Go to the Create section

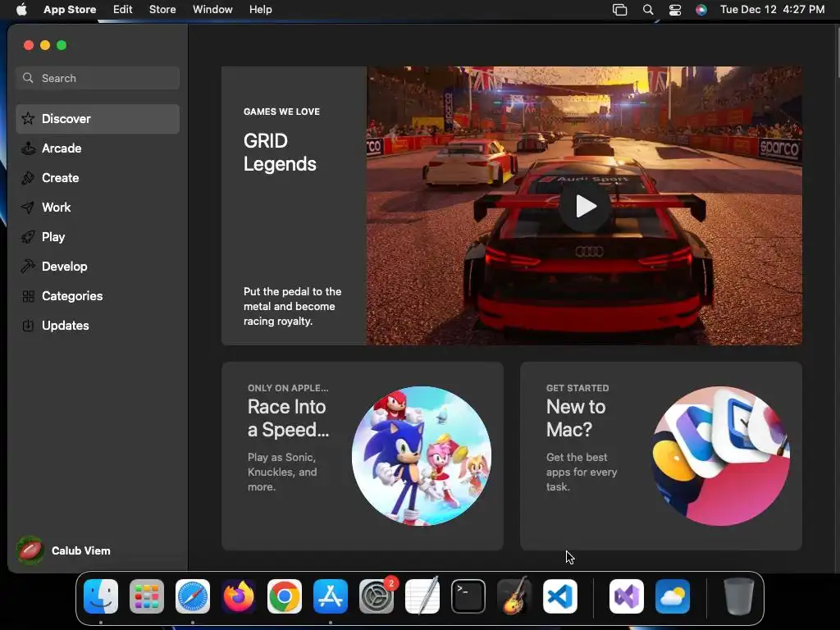[98, 178]
